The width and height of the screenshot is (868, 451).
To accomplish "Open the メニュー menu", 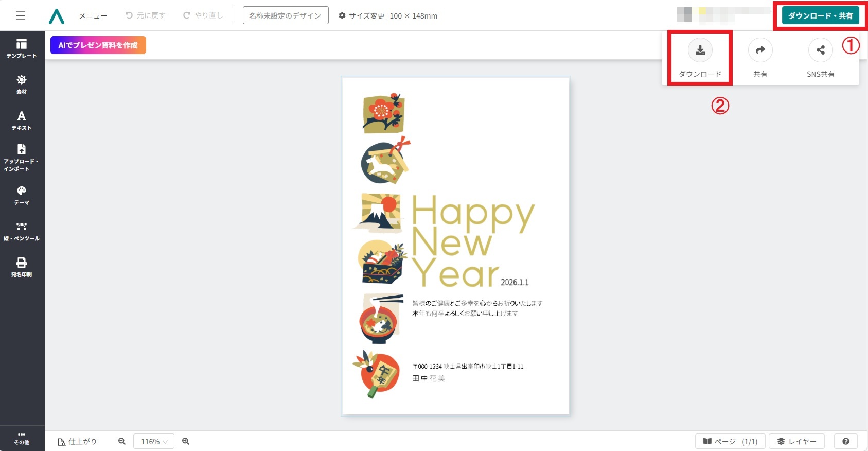I will pos(93,16).
